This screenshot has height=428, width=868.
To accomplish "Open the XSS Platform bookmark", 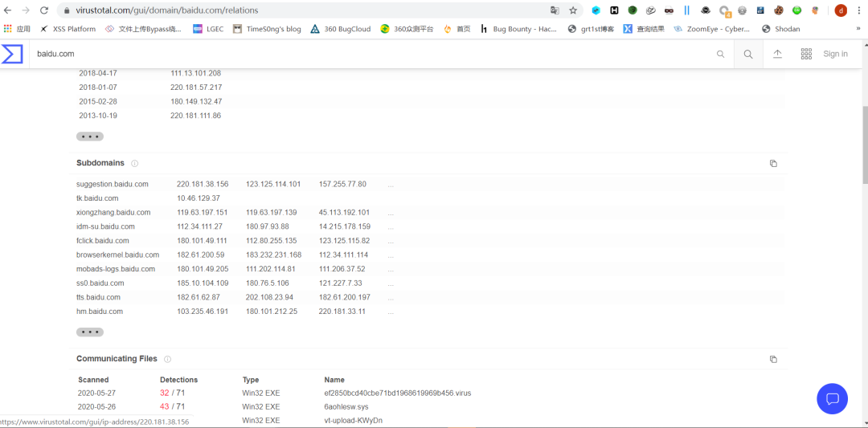I will tap(68, 29).
